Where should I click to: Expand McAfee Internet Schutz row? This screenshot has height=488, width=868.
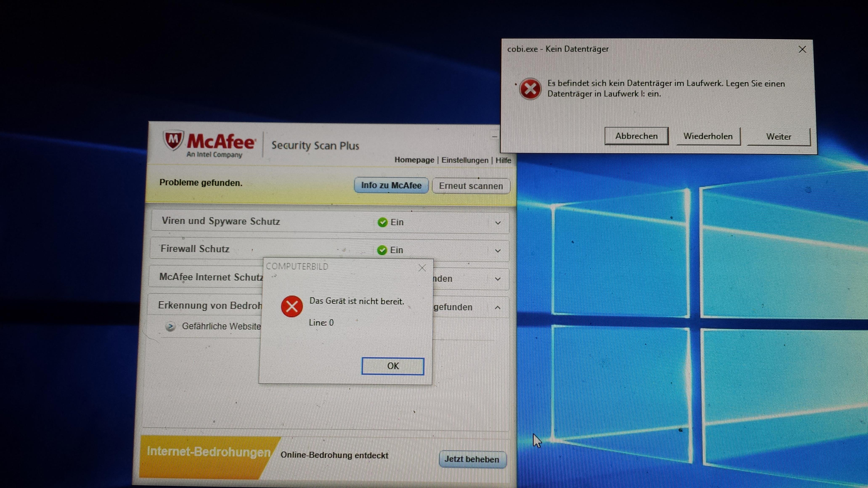coord(498,279)
